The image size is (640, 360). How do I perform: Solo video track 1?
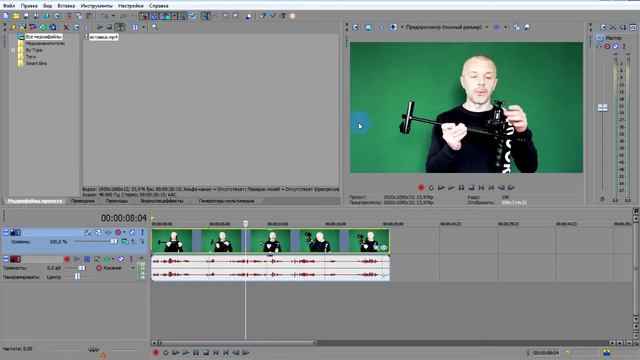pyautogui.click(x=142, y=232)
